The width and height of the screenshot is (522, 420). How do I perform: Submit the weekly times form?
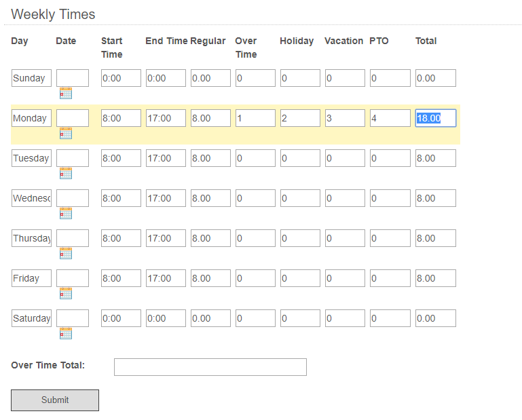55,400
